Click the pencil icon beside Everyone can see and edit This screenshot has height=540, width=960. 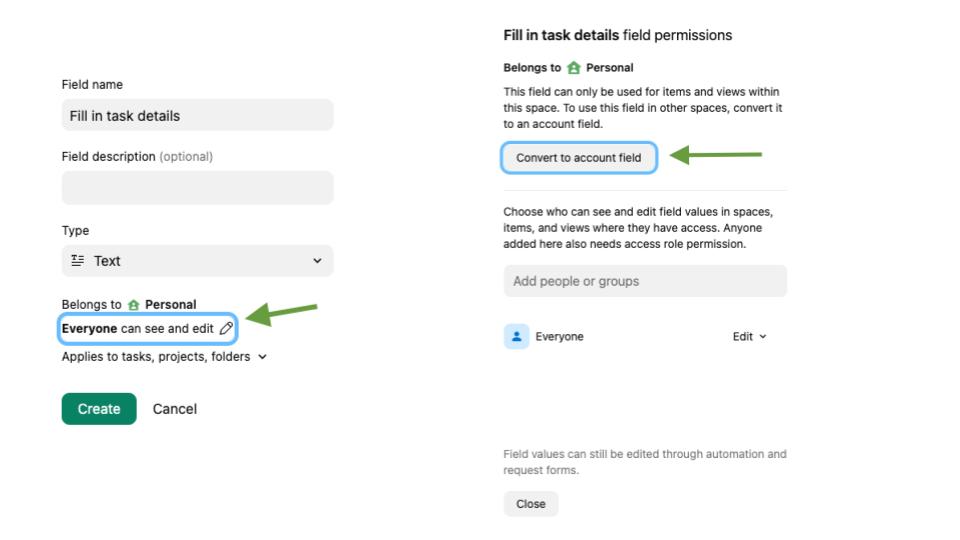(226, 328)
